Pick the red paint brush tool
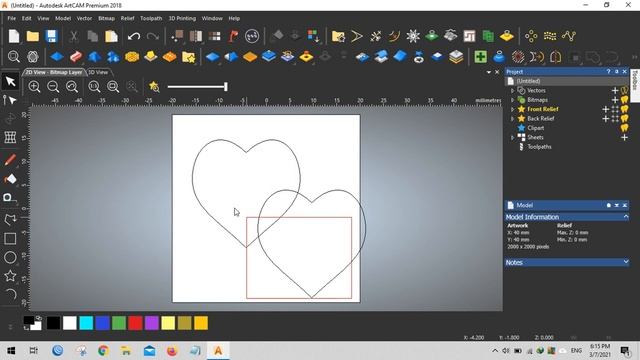 click(10, 160)
